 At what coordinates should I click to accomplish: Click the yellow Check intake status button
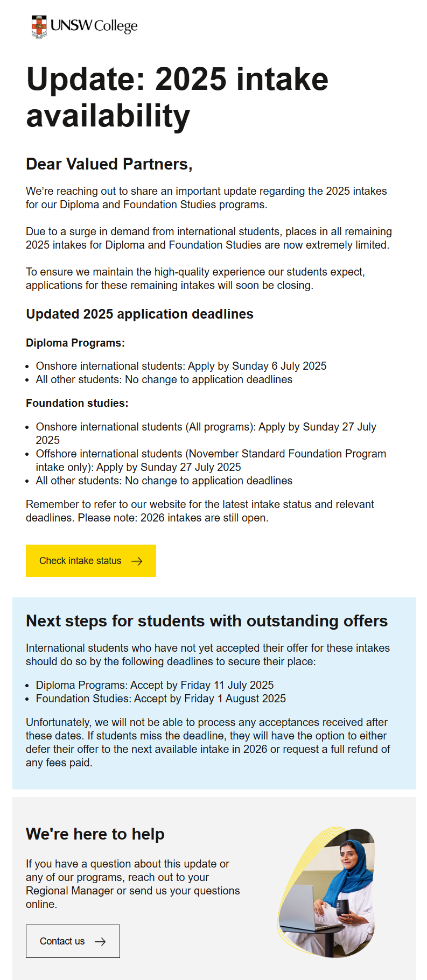click(91, 561)
